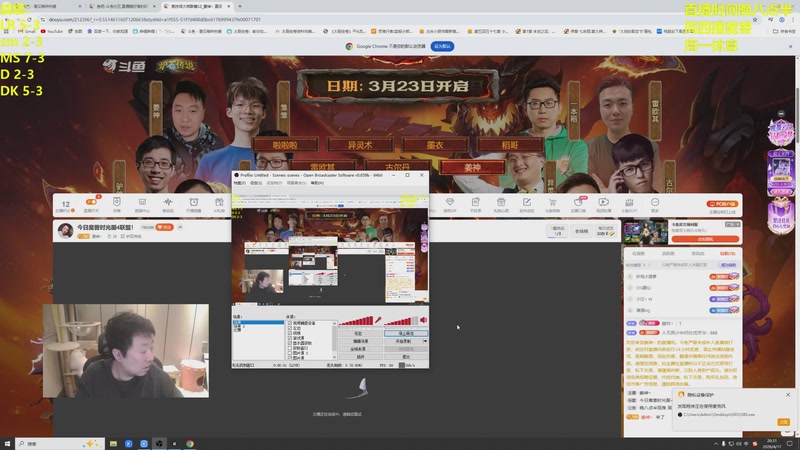Open the sound waveform icon in Douyu toolbar

pyautogui.click(x=168, y=202)
